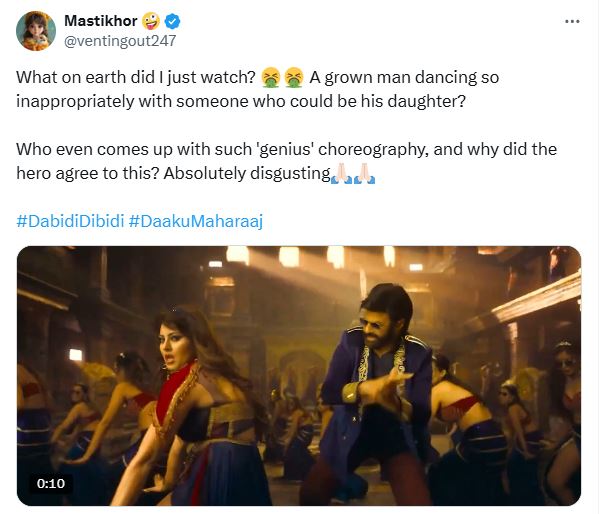Click the zany face emoji beside Mastikhor
The image size is (603, 514).
point(151,22)
